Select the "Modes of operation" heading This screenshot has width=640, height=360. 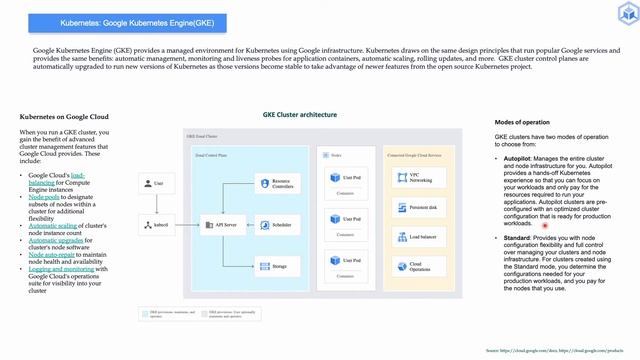pyautogui.click(x=522, y=122)
